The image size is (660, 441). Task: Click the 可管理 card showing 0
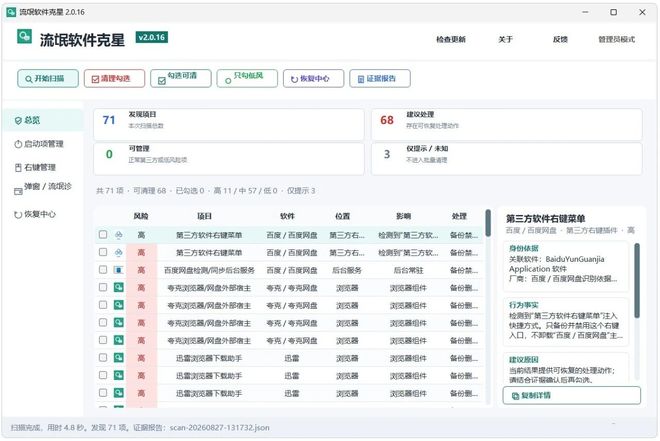point(229,159)
